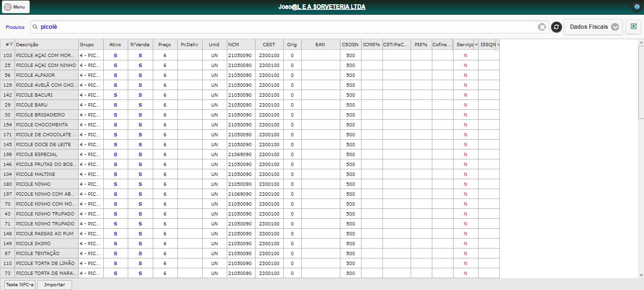644x290 pixels.
Task: Click the vertical scrollbar thumb
Action: click(641, 83)
